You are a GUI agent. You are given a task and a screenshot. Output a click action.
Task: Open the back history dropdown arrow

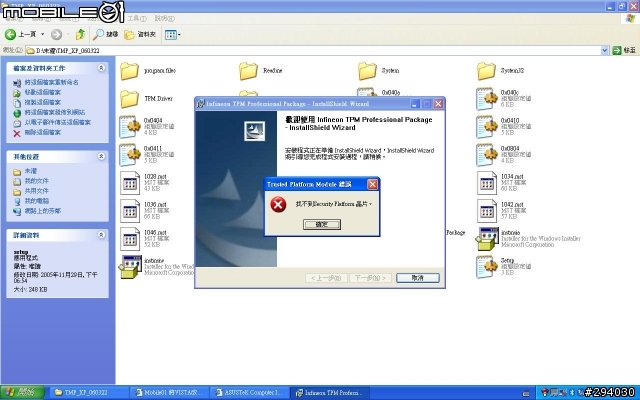(42, 34)
